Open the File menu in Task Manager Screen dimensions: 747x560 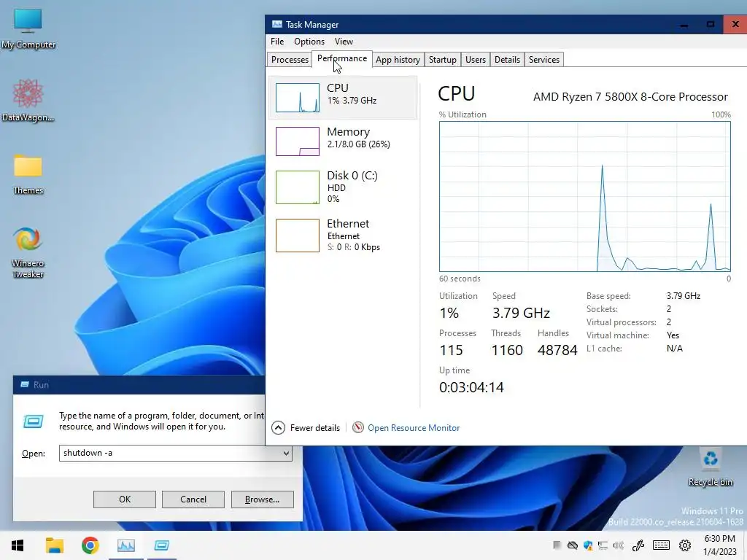tap(277, 42)
